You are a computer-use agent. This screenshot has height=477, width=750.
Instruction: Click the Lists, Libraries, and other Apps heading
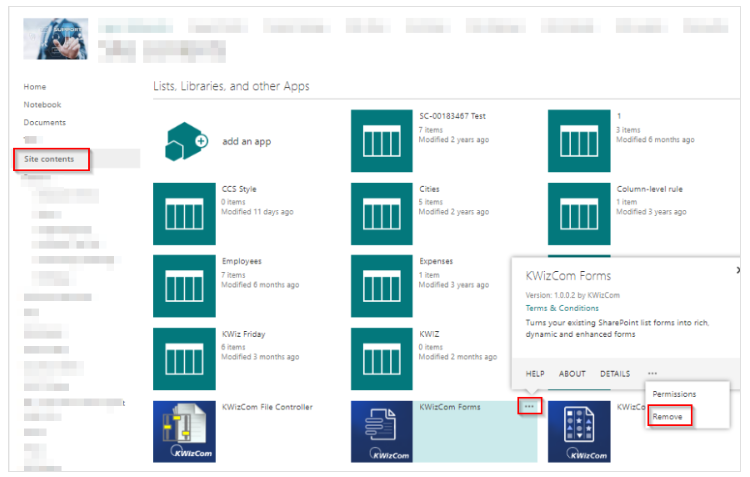[x=232, y=86]
